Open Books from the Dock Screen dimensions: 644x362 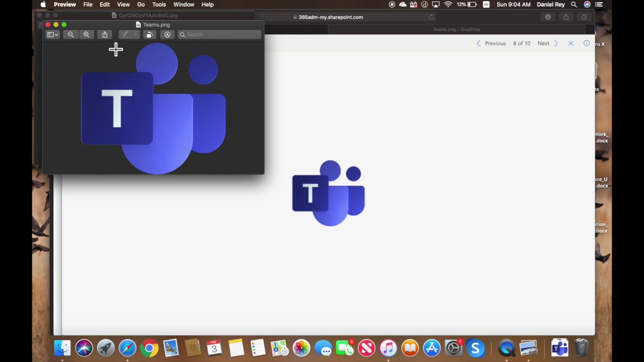[x=410, y=347]
